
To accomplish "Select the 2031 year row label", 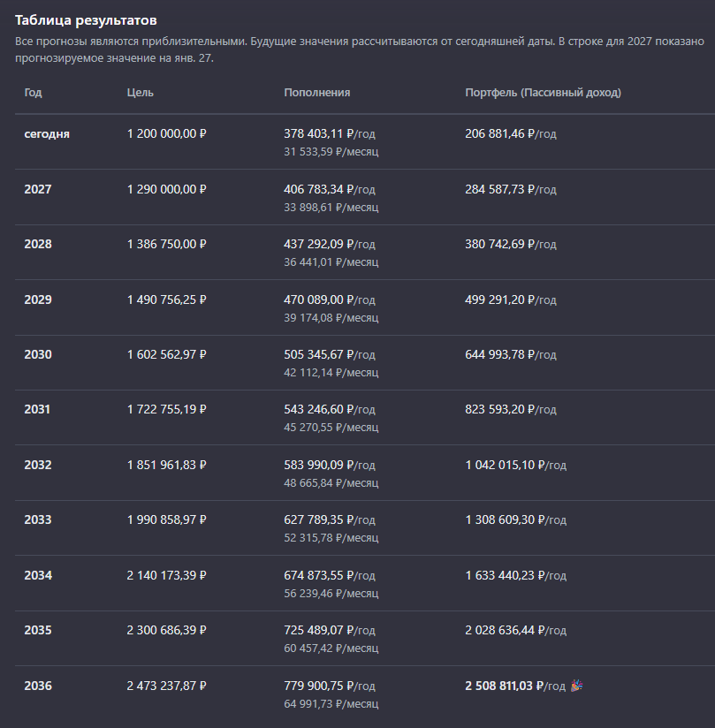I will [x=38, y=410].
